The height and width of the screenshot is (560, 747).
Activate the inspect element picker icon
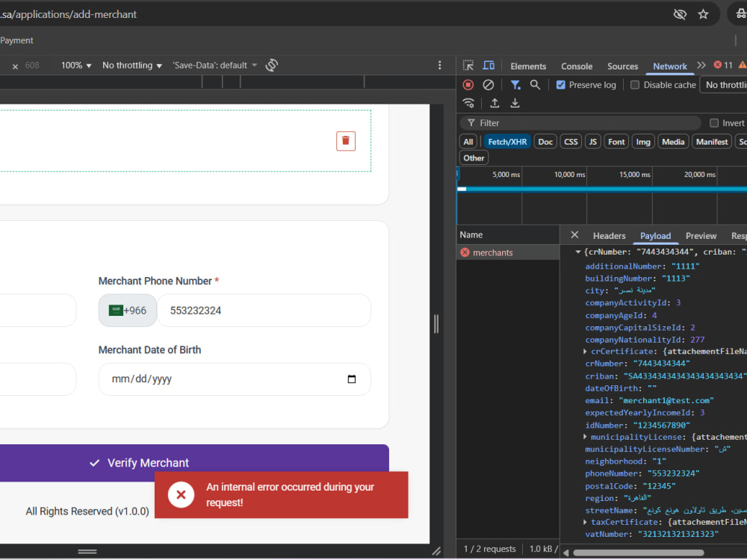(468, 66)
